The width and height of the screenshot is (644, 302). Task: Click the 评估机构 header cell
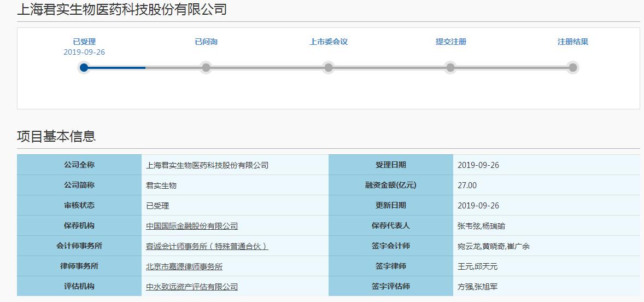tap(79, 286)
